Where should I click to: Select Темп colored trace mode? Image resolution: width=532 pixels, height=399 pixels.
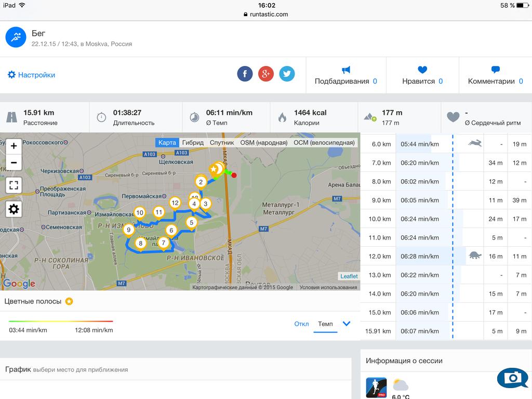click(x=325, y=324)
